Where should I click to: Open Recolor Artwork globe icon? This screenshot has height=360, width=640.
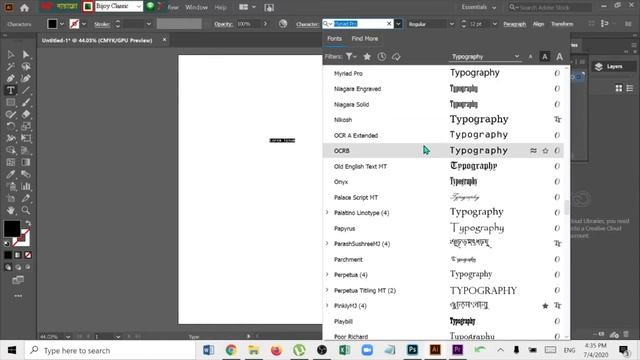283,24
